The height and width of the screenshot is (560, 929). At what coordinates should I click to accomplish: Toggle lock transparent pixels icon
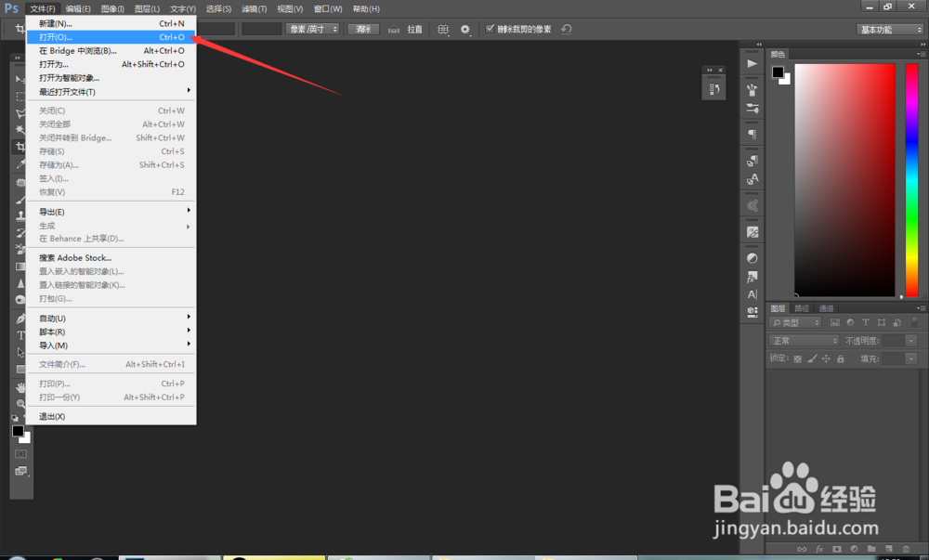(797, 358)
